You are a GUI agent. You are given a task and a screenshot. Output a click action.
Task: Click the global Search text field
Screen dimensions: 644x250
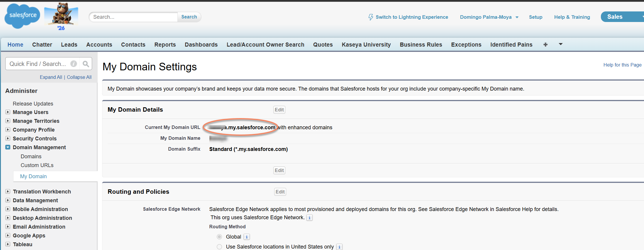point(133,17)
